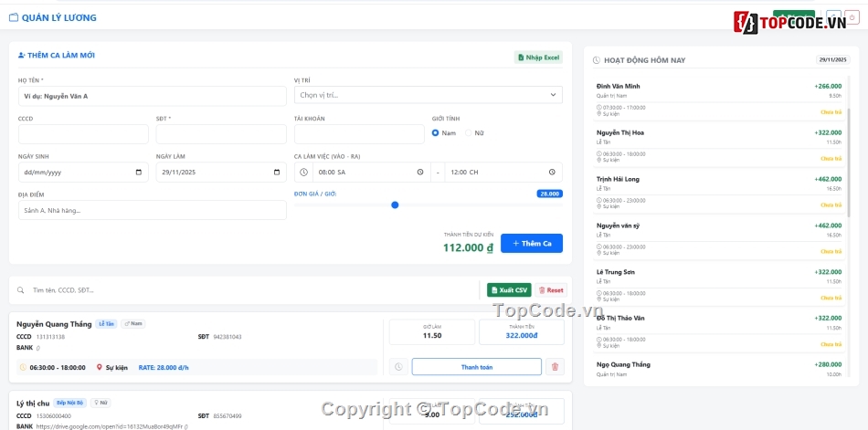
Task: Click clock picker icon for 08:00 start time
Action: (419, 173)
